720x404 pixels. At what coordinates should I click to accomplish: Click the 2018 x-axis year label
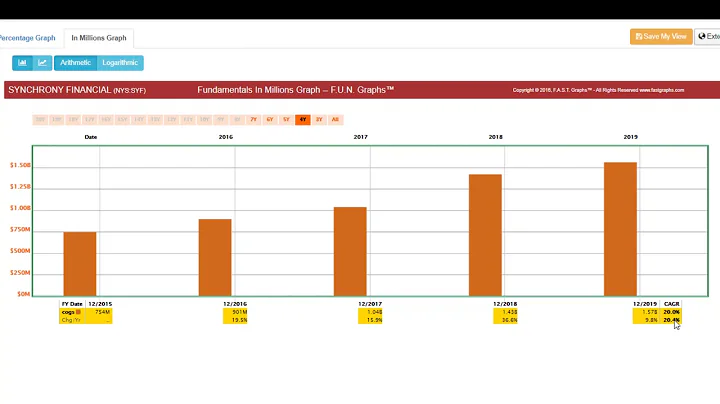click(x=495, y=137)
